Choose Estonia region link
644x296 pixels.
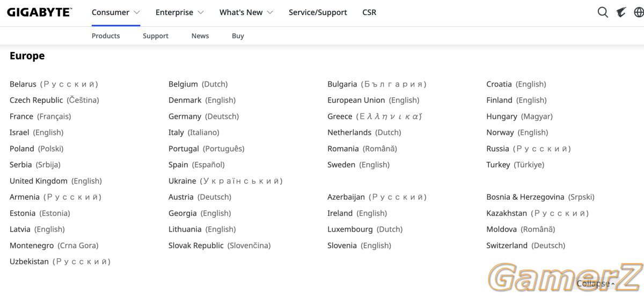(40, 213)
